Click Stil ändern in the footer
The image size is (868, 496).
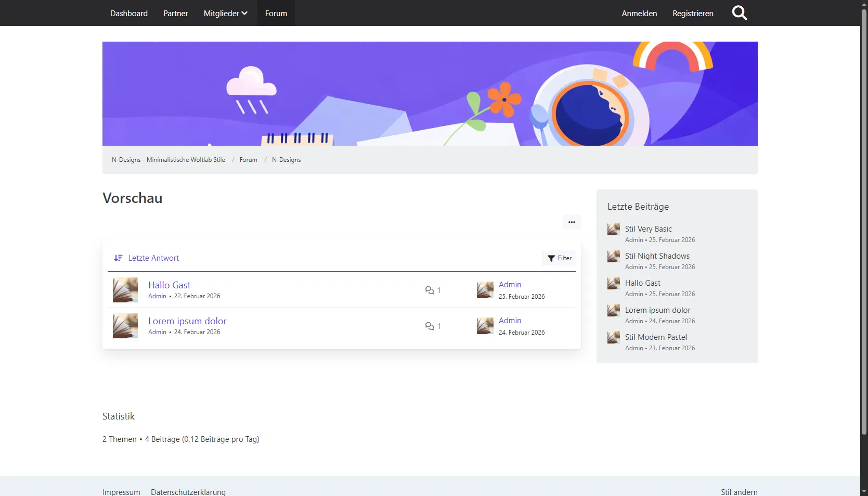pyautogui.click(x=739, y=492)
